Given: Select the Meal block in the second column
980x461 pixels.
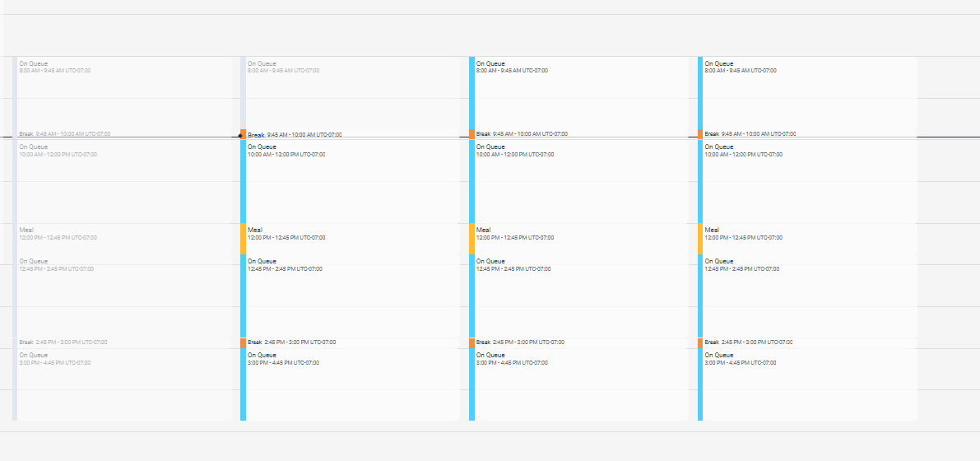Looking at the screenshot, I should click(350, 238).
